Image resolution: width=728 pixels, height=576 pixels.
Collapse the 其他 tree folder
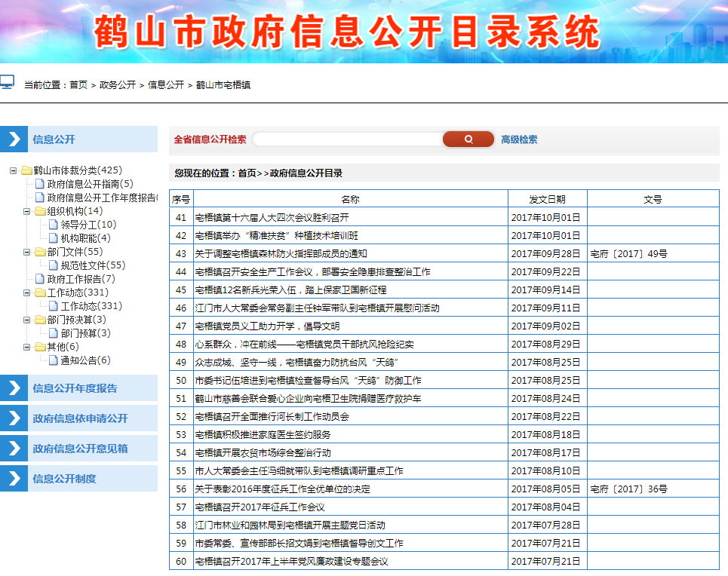27,347
